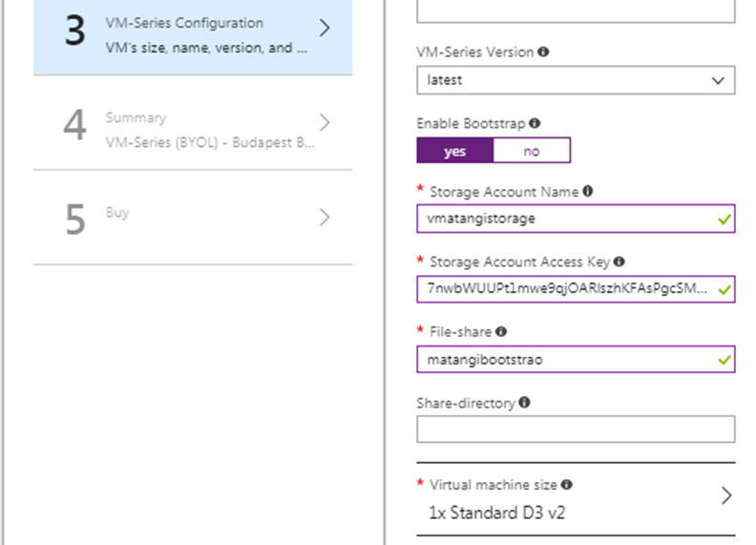Click Virtual machine size info icon

(566, 485)
